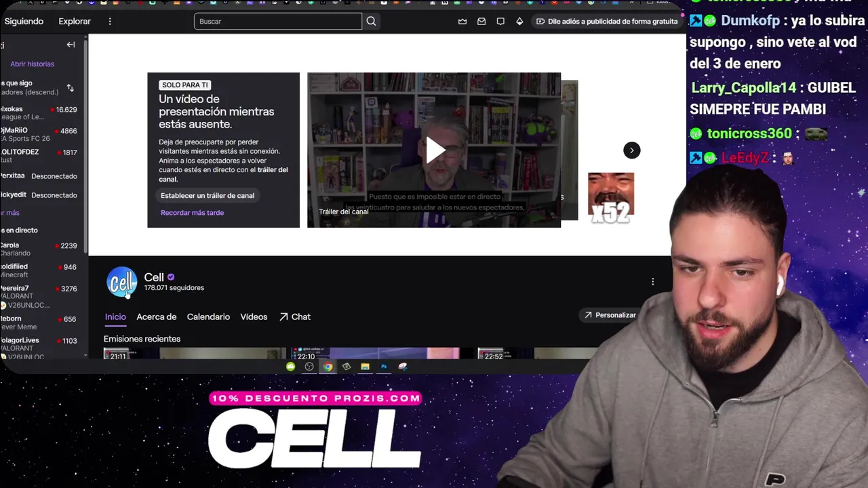Open the whispers chat bubble icon
Viewport: 868px width, 488px height.
[500, 21]
